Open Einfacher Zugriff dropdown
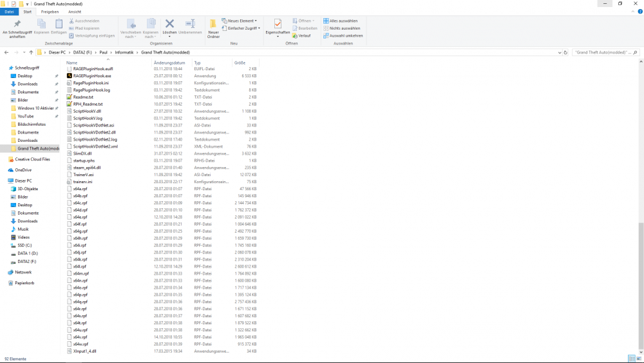 (x=241, y=28)
